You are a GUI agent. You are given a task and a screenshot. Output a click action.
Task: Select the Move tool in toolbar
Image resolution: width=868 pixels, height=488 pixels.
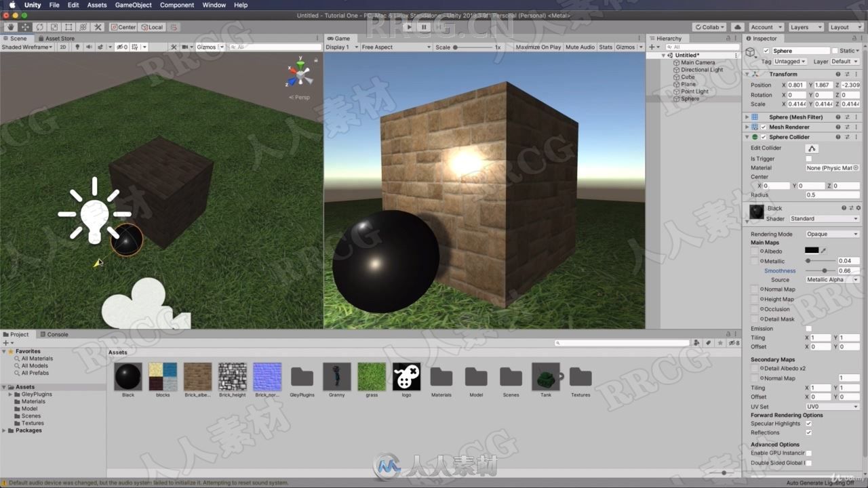[x=25, y=27]
